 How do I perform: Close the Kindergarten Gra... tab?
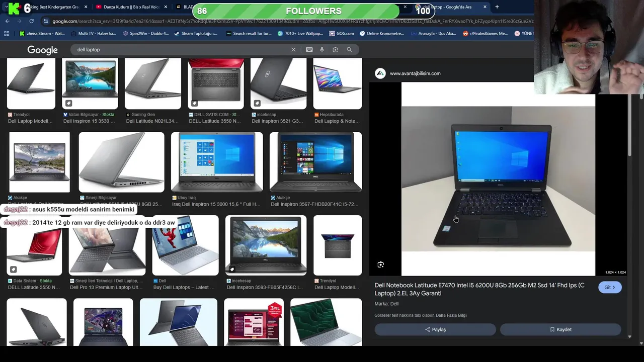(86, 7)
